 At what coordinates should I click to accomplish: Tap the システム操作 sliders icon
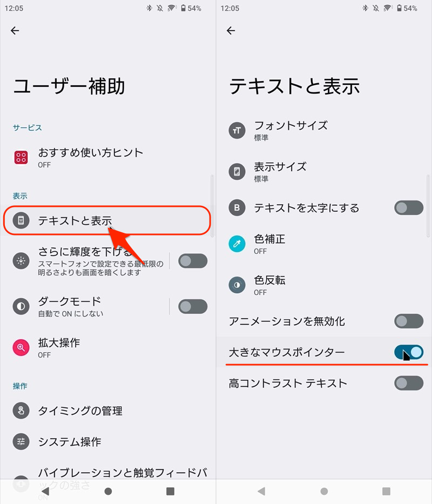(x=21, y=441)
